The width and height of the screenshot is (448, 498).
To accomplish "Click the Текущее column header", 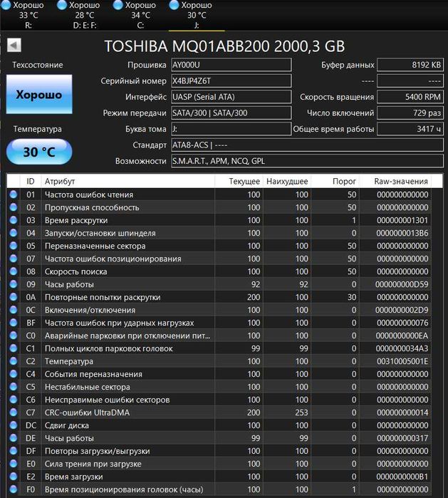I will [239, 182].
